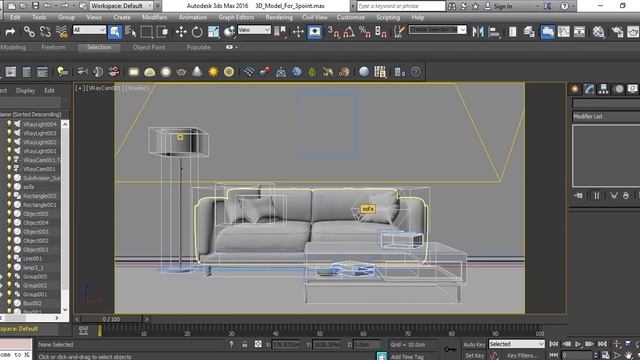Open the Graph Editors menu
Screen dimensions: 640x360
coord(236,17)
